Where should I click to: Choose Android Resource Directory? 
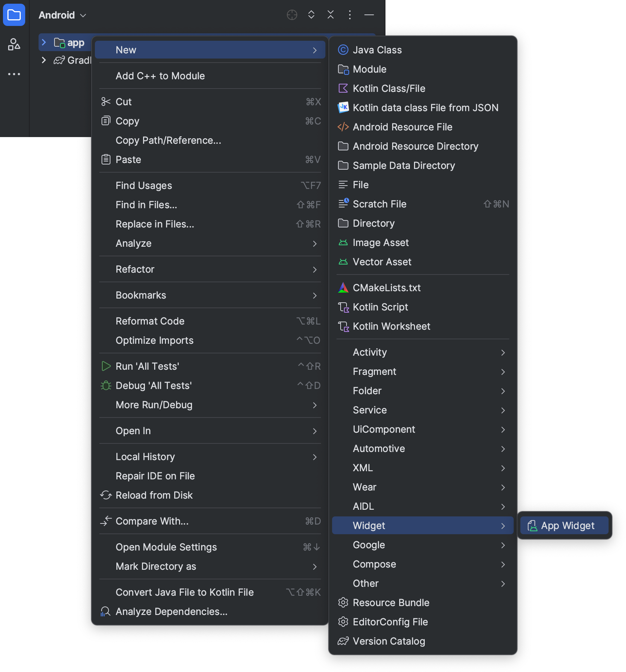click(x=423, y=146)
